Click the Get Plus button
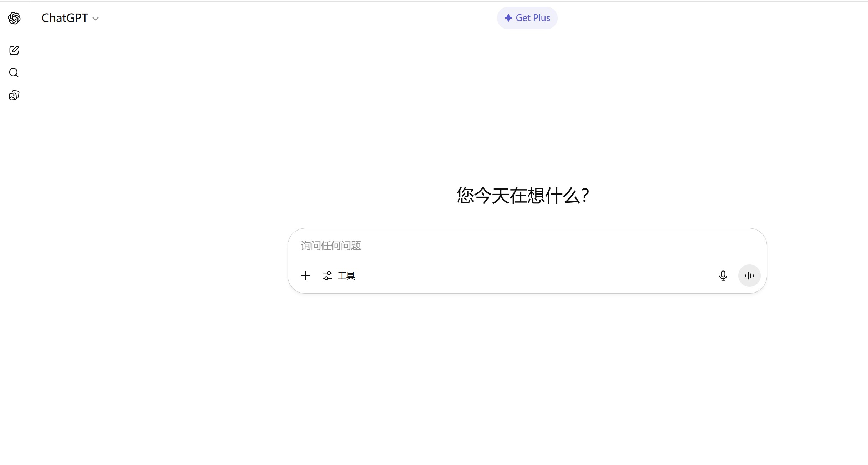 point(527,17)
